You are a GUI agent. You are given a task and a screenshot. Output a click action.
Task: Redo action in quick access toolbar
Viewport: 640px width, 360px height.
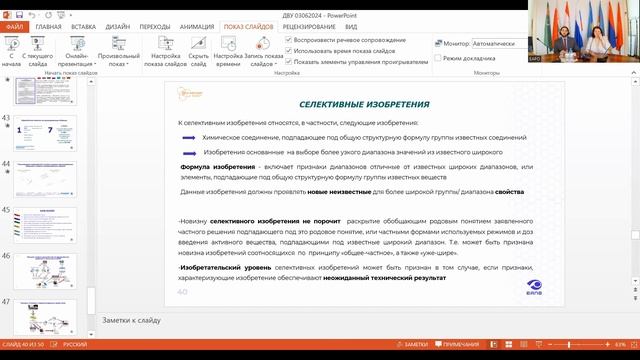click(x=48, y=15)
